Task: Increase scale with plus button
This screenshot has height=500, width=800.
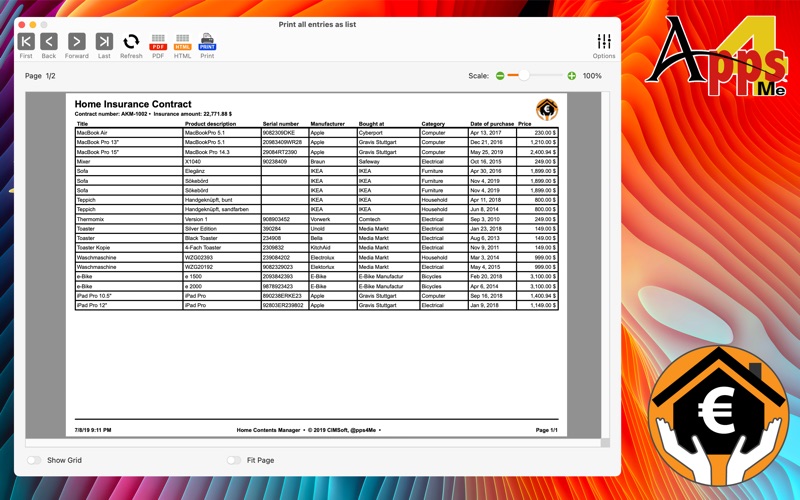Action: (x=571, y=76)
